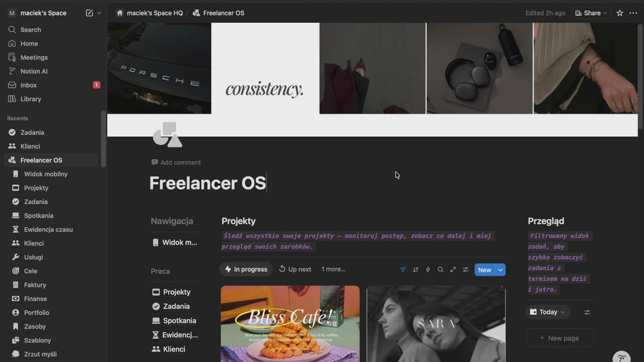Click the filter icon in Projekty toolbar
This screenshot has height=362, width=644.
pyautogui.click(x=403, y=270)
